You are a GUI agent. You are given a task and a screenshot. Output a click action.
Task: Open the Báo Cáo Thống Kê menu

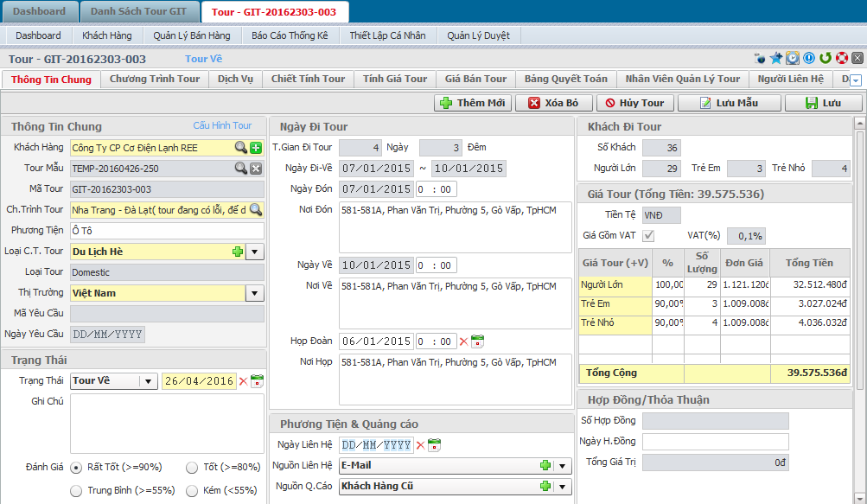coord(290,35)
